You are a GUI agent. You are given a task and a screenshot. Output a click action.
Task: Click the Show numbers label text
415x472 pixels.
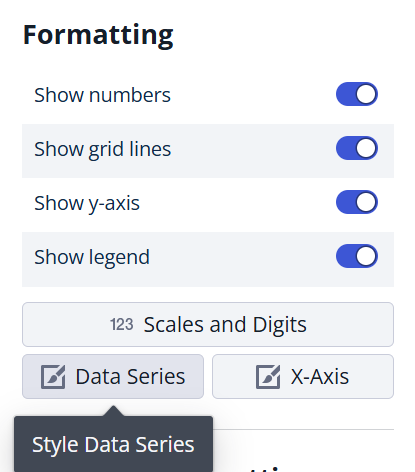pyautogui.click(x=102, y=95)
